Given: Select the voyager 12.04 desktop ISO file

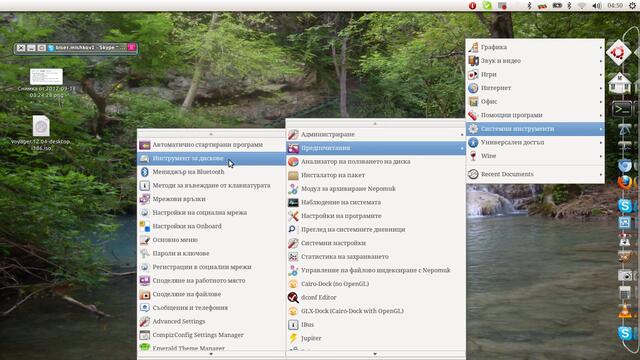Looking at the screenshot, I should pyautogui.click(x=41, y=133).
